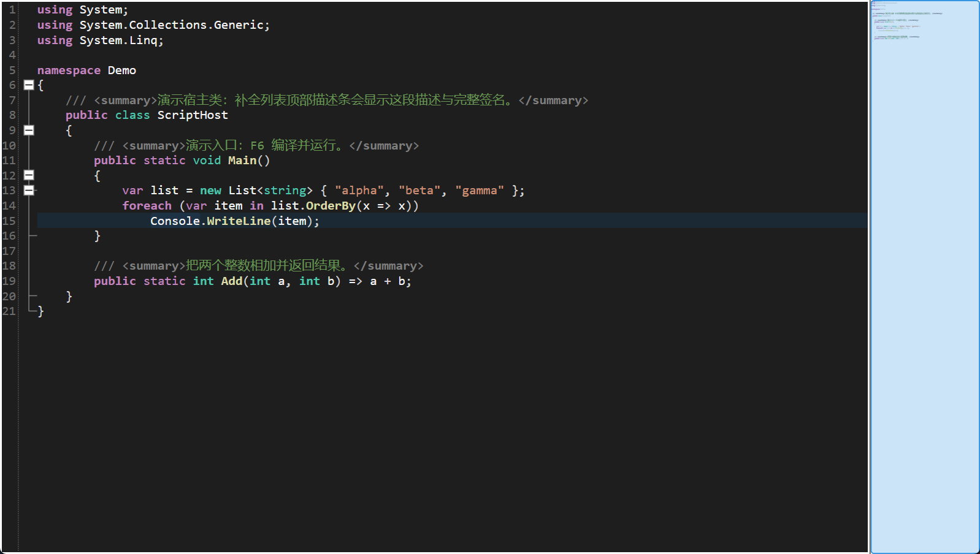980x554 pixels.
Task: Click the "beta" string literal
Action: point(419,191)
